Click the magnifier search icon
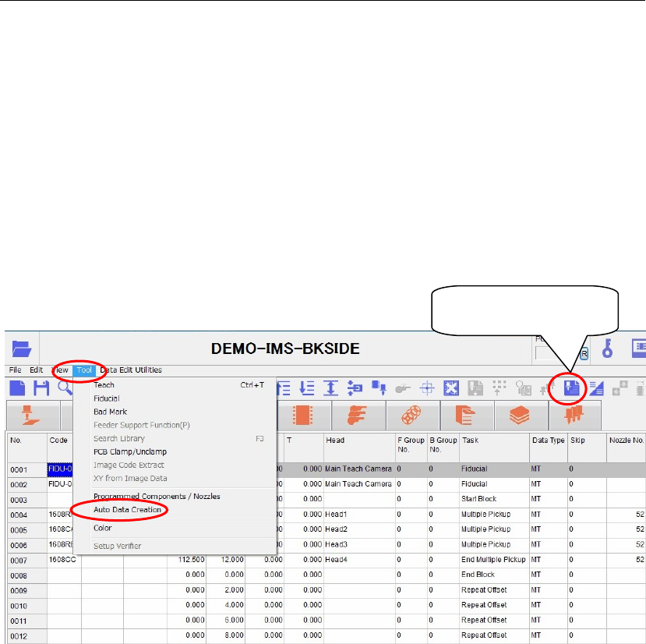The width and height of the screenshot is (646, 644). tap(65, 387)
